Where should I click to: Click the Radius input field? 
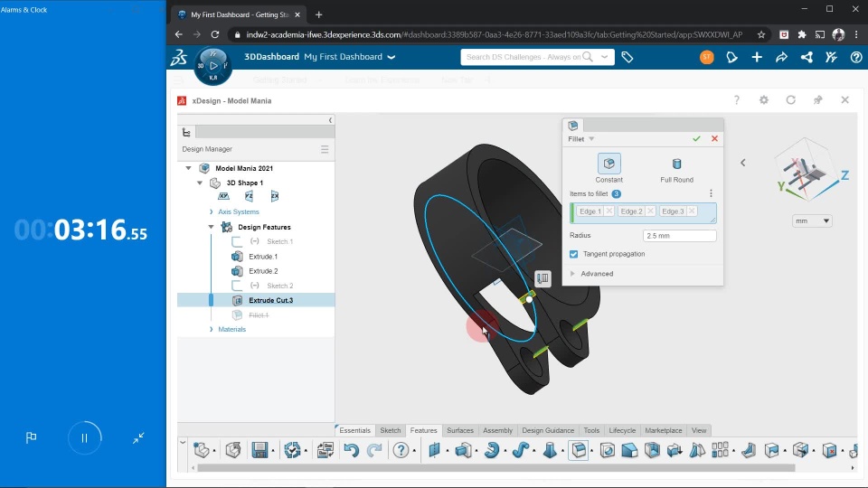pyautogui.click(x=679, y=236)
